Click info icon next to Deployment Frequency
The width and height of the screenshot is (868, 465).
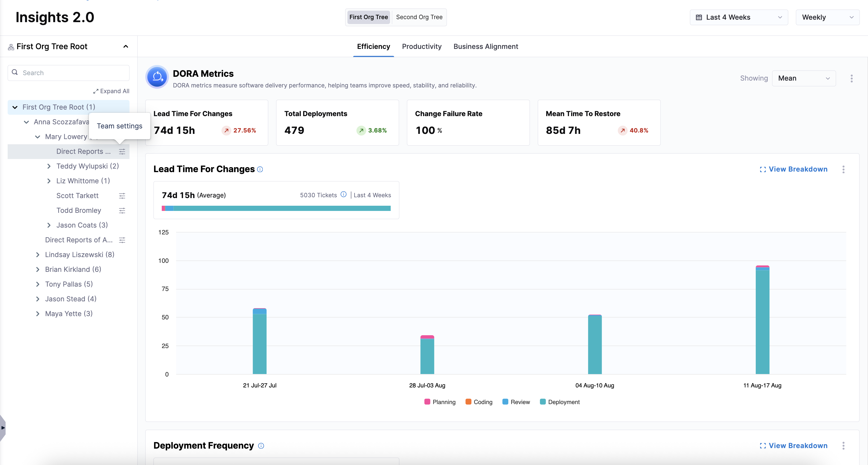(261, 446)
